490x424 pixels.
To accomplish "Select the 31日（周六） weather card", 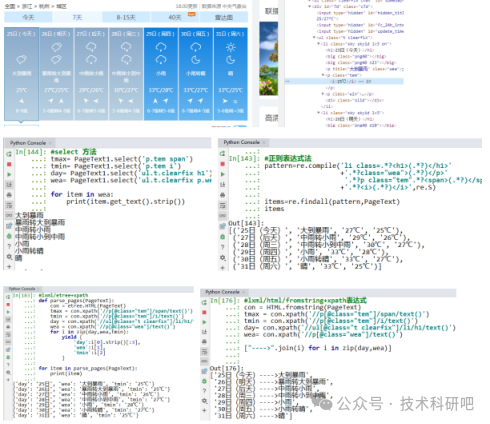I will point(230,74).
